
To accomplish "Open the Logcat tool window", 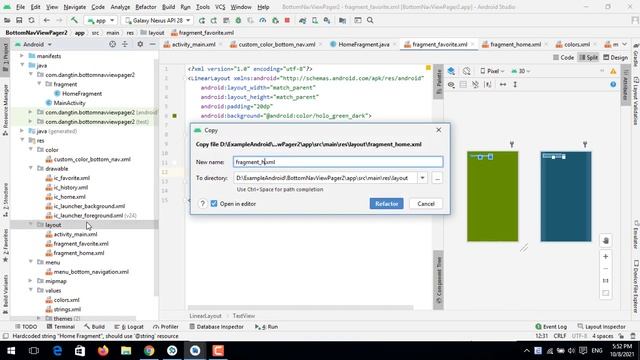I will (x=129, y=327).
